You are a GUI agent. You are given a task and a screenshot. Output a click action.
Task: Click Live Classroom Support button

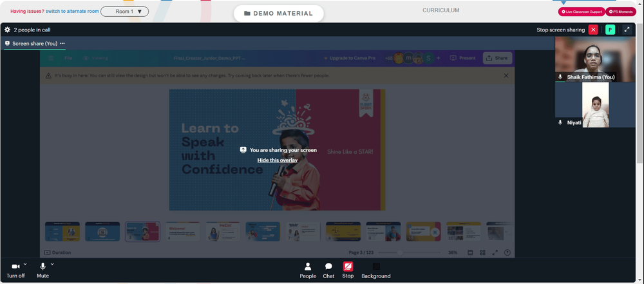581,12
